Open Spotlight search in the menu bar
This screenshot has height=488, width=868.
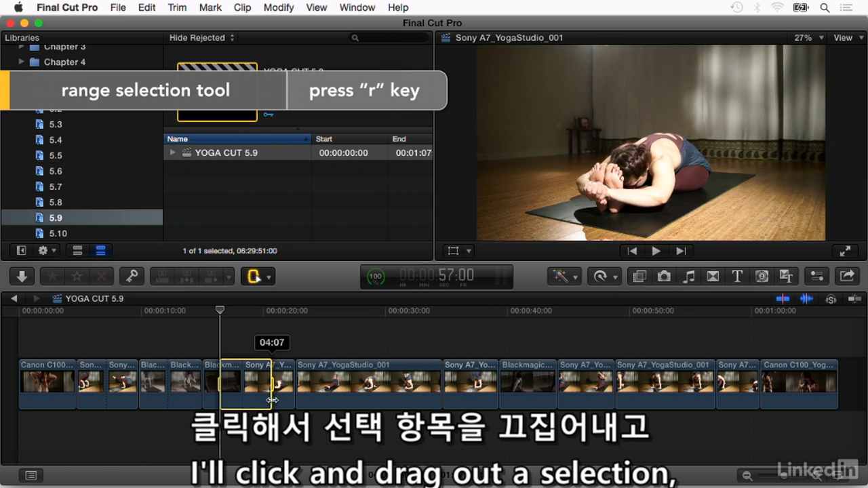coord(825,8)
